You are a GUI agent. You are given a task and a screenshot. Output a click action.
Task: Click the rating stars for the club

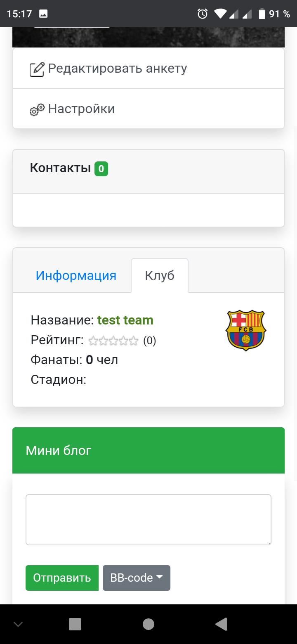click(x=113, y=341)
